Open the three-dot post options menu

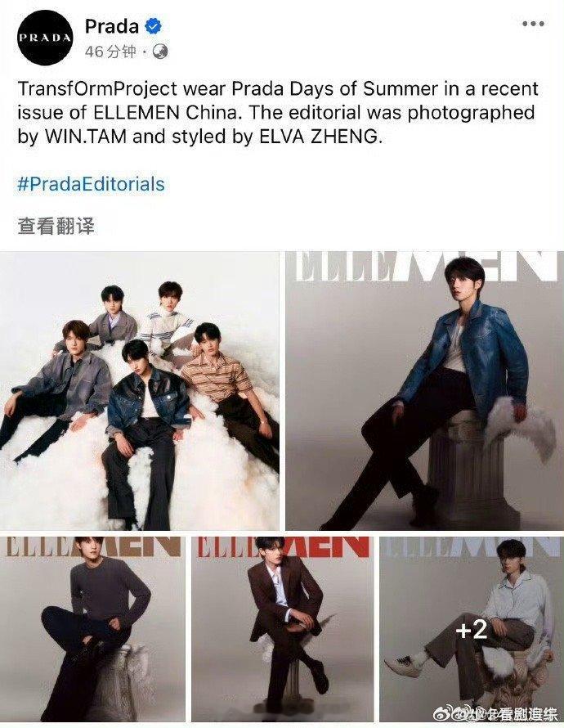(x=532, y=24)
